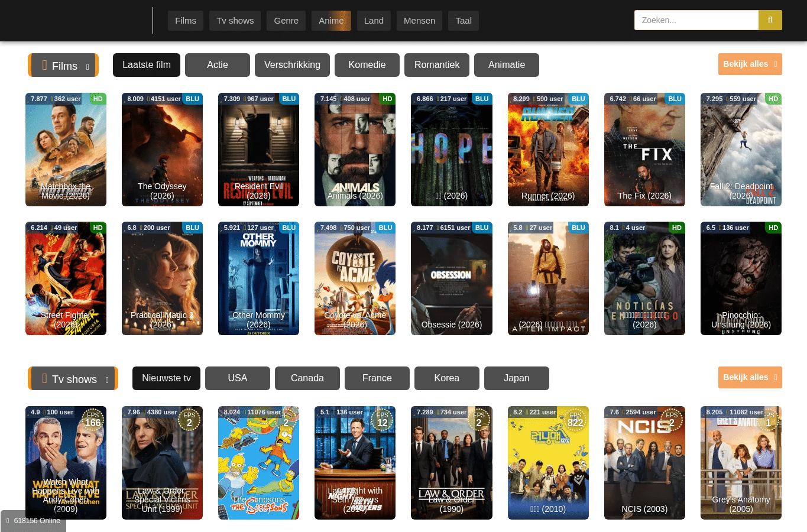This screenshot has height=532, width=807.
Task: Select the Verschrikking tab
Action: 292,65
